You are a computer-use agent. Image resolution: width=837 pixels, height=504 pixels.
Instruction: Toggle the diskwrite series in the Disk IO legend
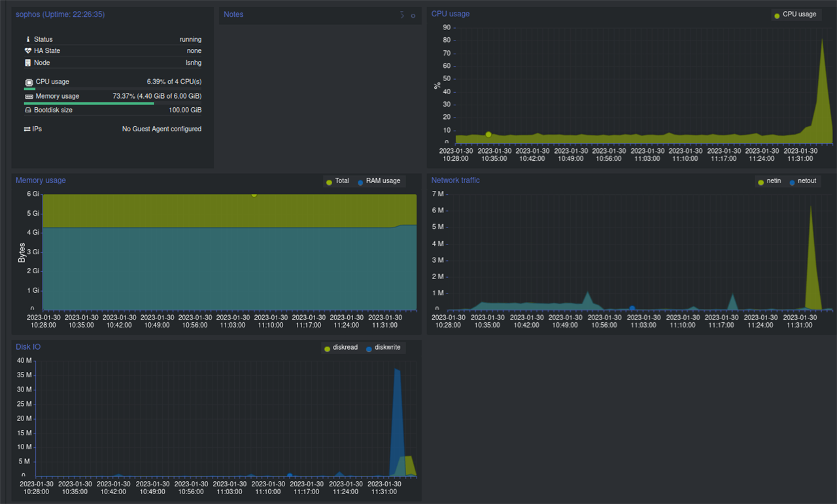384,348
